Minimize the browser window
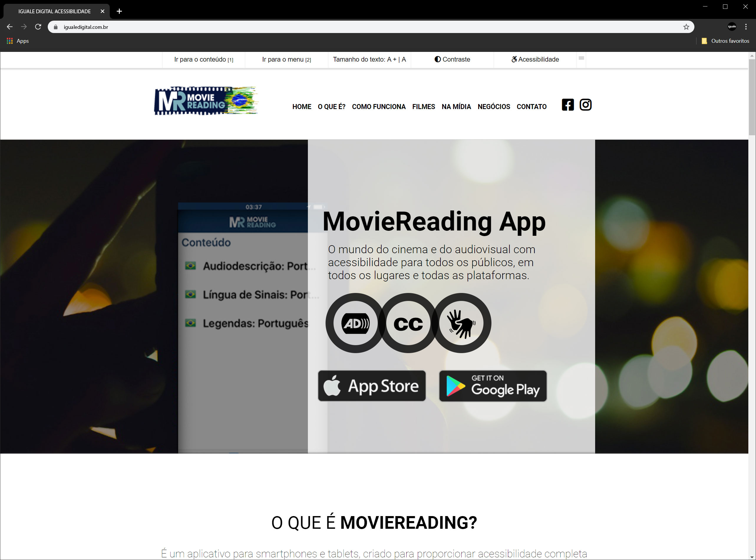Screen dimensions: 756x560 pyautogui.click(x=705, y=7)
